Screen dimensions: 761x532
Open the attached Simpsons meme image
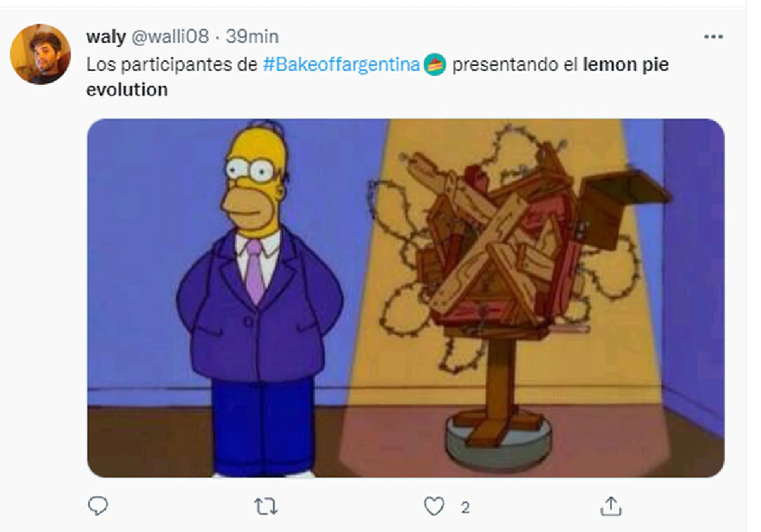click(406, 298)
